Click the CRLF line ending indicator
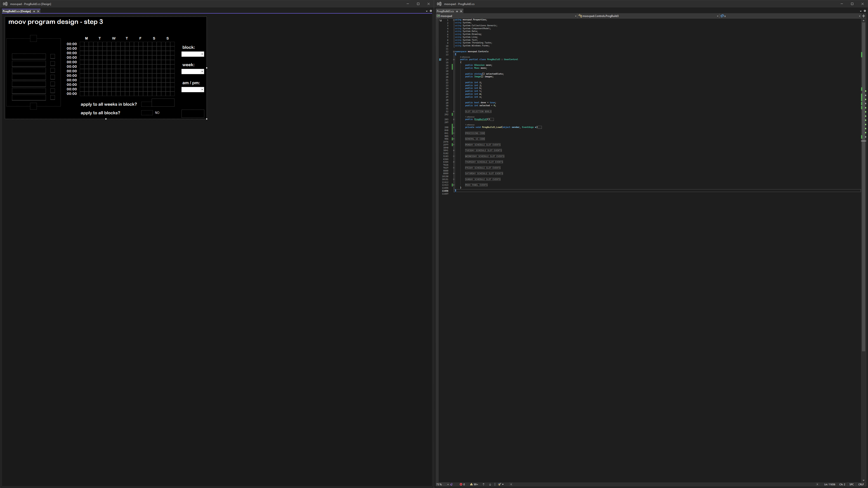 (861, 484)
